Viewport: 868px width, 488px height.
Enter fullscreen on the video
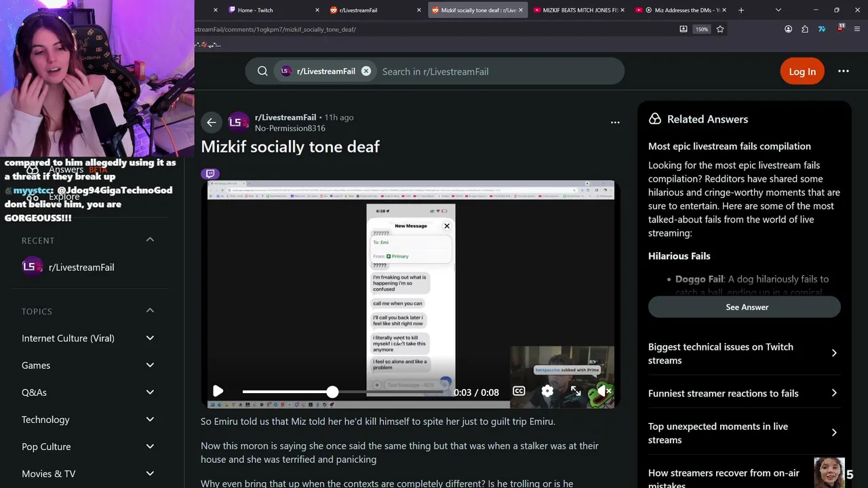point(576,391)
